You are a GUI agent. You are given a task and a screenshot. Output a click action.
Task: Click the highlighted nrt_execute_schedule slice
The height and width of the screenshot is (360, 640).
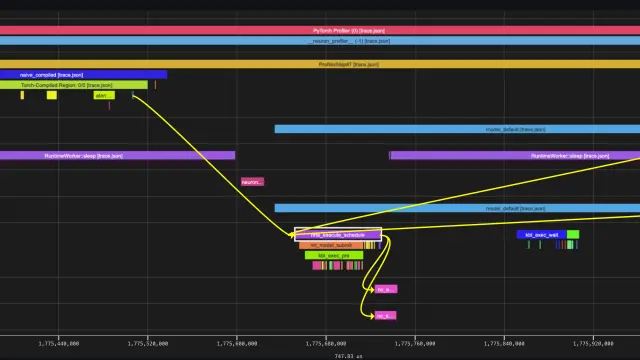tap(338, 235)
